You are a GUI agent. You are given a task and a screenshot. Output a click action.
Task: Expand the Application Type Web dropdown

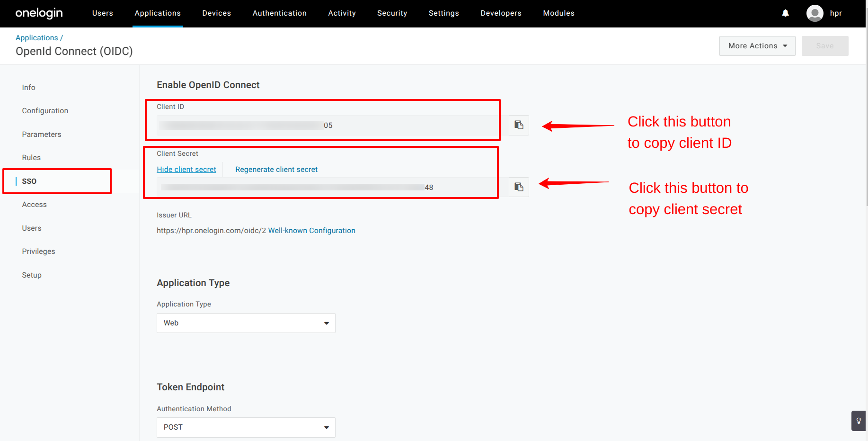tap(246, 323)
